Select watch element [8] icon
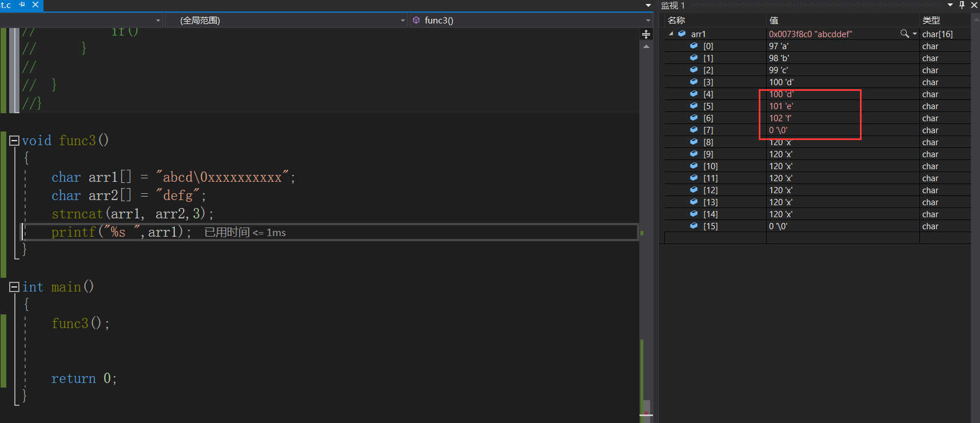Screen dimensions: 980x423 [x=694, y=142]
